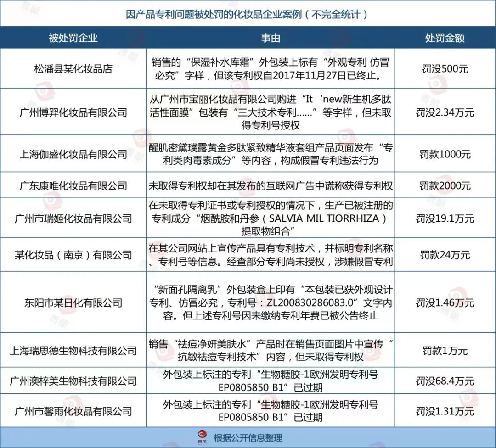Click the penalty amount 罚款1000元
Screen dimensions: 496x448
pyautogui.click(x=445, y=154)
